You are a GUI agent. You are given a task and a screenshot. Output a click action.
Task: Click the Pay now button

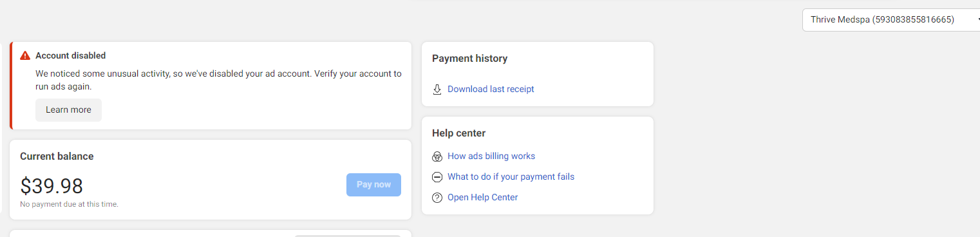click(x=373, y=185)
